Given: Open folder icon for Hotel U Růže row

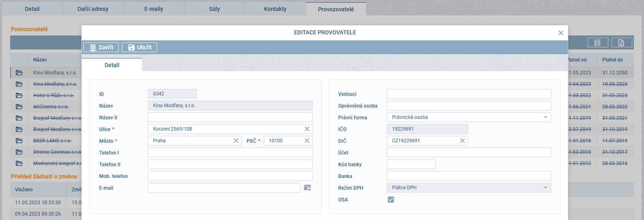Looking at the screenshot, I should [19, 95].
